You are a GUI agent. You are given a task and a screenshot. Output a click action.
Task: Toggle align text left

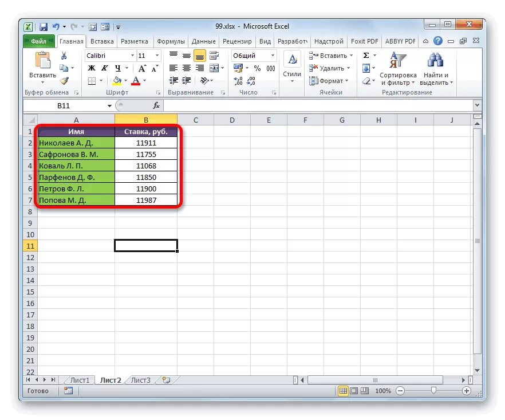point(173,68)
